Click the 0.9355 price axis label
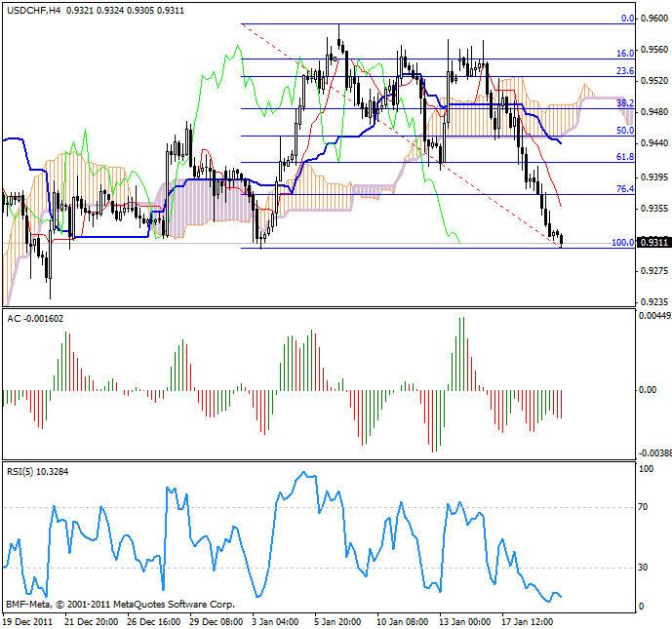Image resolution: width=672 pixels, height=629 pixels. coord(654,209)
